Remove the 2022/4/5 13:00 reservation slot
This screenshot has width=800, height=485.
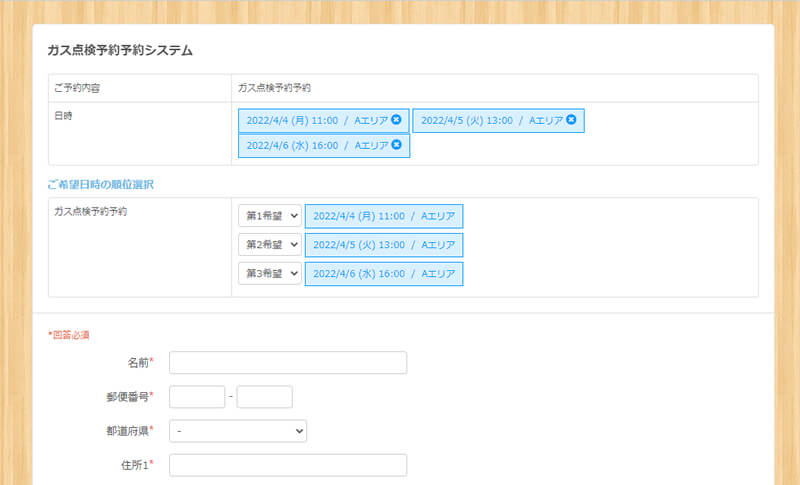click(x=571, y=120)
